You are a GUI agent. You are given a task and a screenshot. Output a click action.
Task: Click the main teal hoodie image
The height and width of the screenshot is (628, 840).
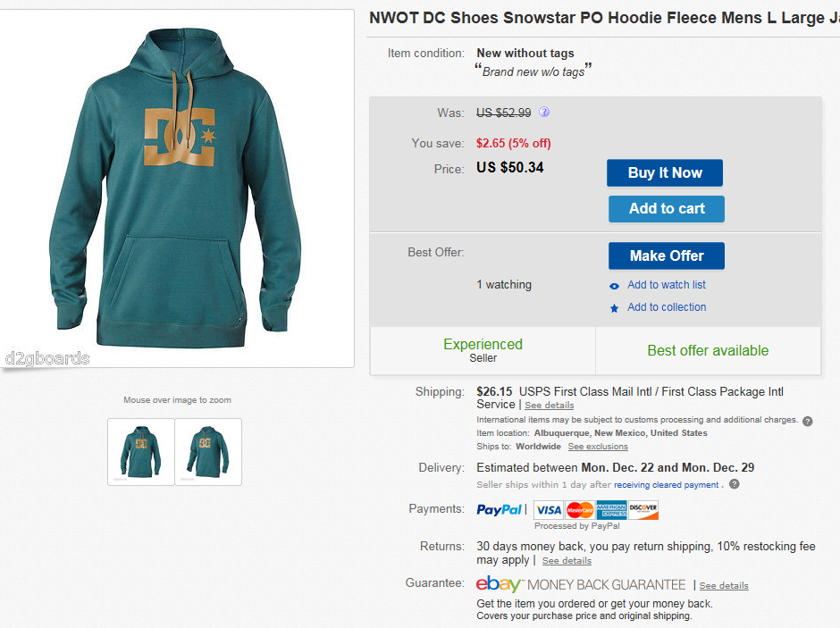176,188
